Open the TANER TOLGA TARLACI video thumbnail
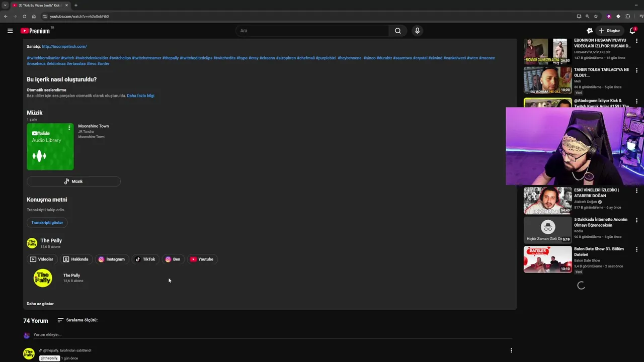Image resolution: width=644 pixels, height=362 pixels. 547,80
